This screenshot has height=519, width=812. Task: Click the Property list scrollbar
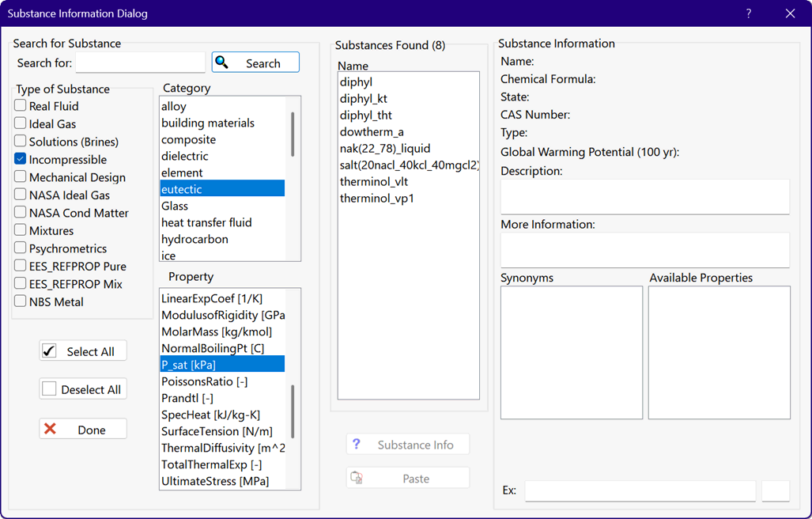(x=293, y=411)
